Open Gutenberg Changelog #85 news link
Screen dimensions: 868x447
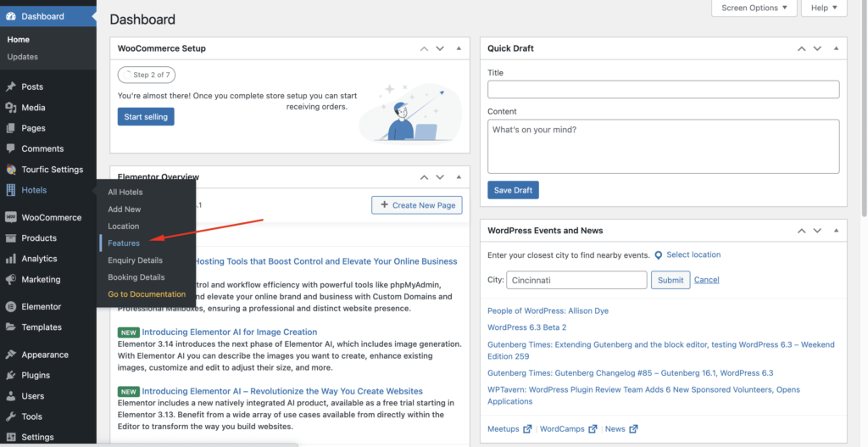pyautogui.click(x=631, y=373)
